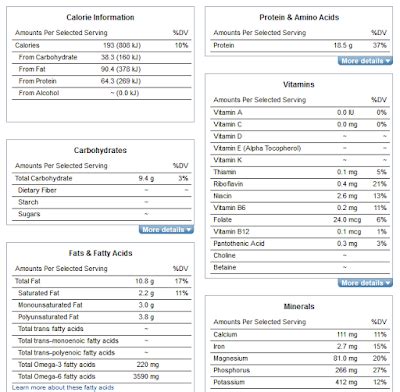Expand More details under Vitamins
Viewport: 400px width, 392px height.
tap(365, 283)
